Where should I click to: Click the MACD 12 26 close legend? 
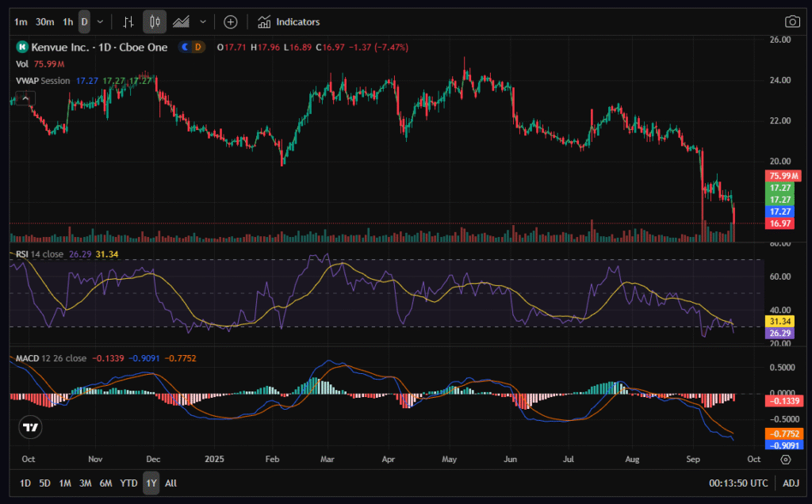point(51,358)
